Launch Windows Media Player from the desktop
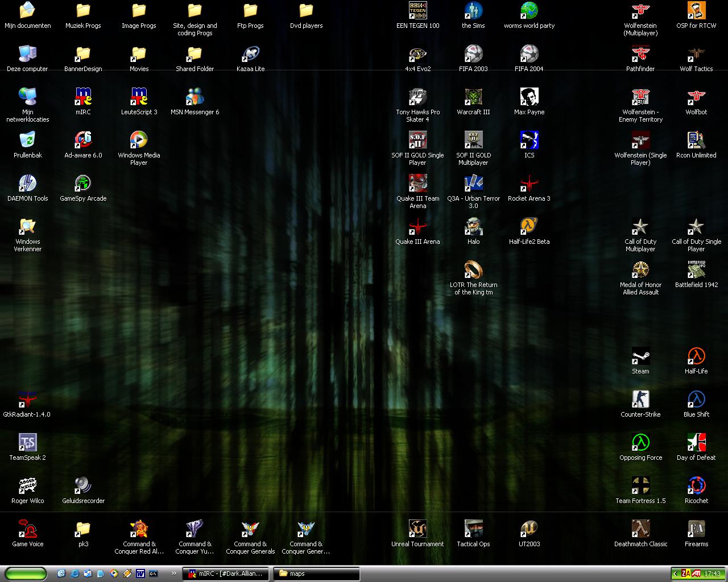728x582 pixels. point(139,140)
